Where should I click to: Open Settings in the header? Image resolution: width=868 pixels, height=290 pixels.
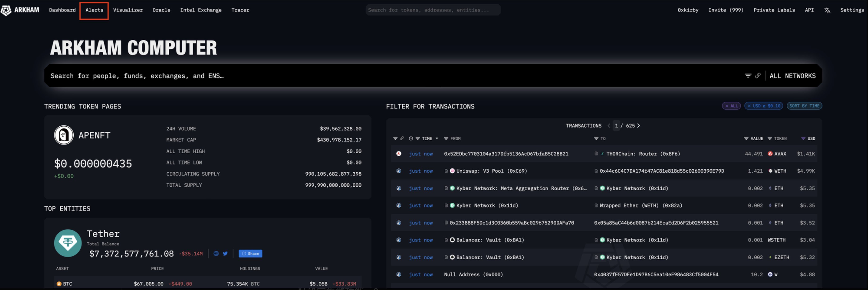(852, 10)
